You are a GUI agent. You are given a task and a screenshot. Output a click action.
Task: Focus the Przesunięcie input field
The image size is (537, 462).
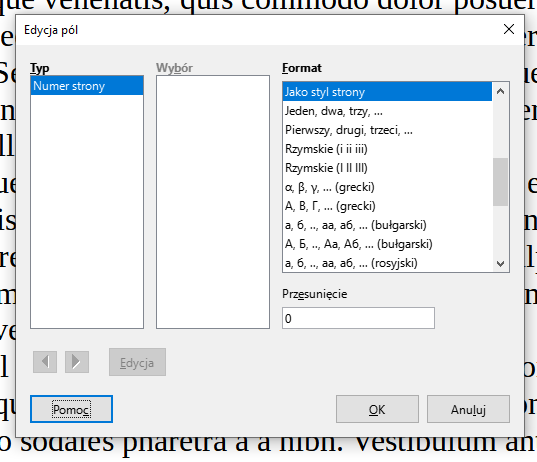pos(358,318)
